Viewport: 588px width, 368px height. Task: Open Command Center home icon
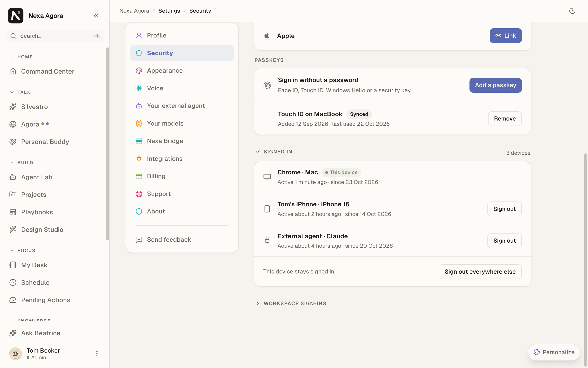pyautogui.click(x=13, y=71)
